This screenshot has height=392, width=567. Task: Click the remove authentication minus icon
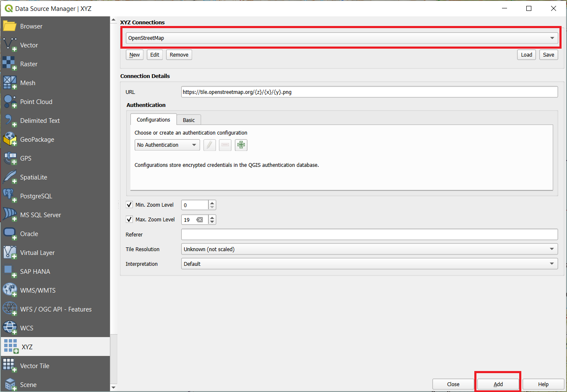coord(225,145)
